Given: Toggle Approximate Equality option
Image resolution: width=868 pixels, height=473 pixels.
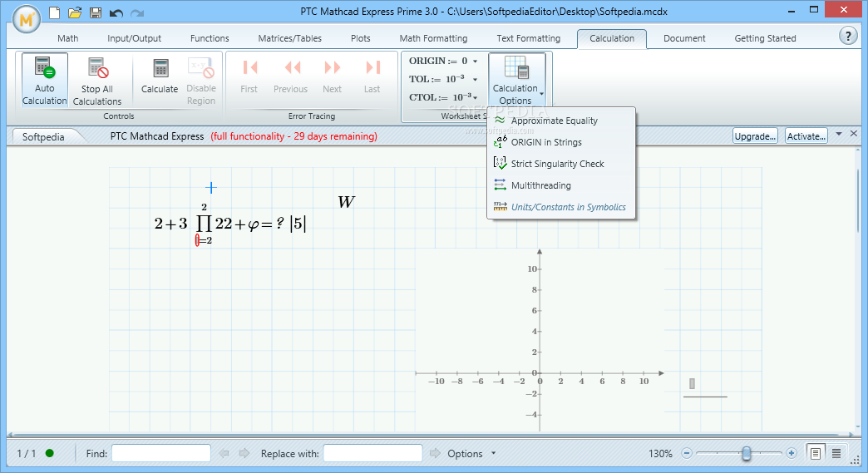Looking at the screenshot, I should (x=561, y=121).
